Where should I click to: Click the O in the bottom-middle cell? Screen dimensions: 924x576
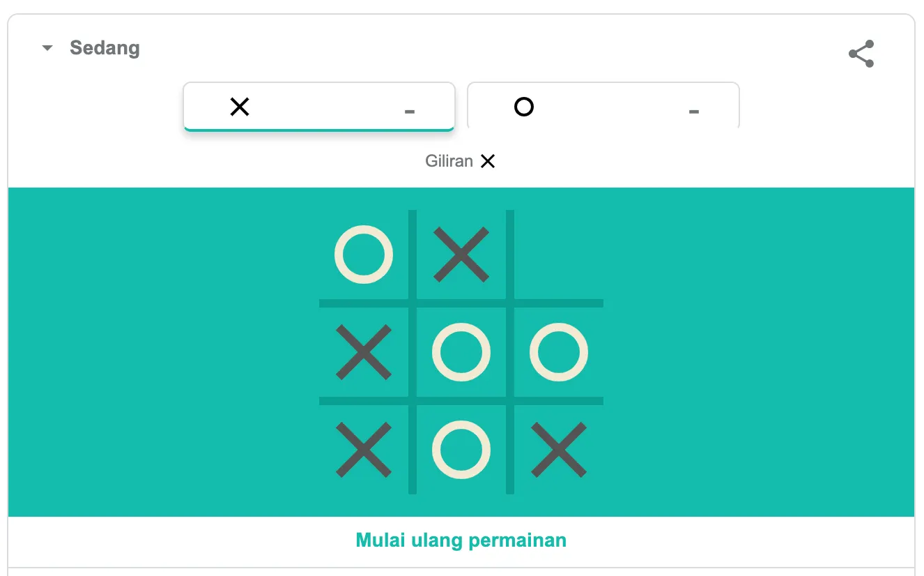click(x=461, y=450)
